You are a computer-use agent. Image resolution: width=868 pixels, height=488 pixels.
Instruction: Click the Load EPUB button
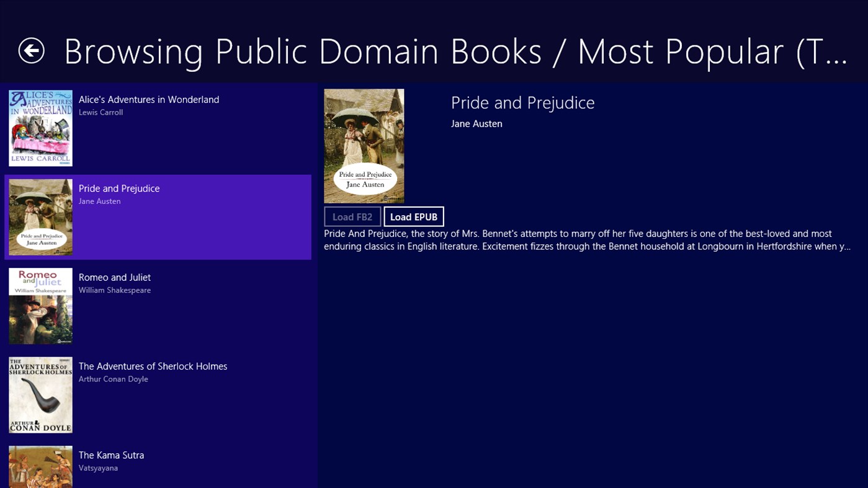point(413,216)
